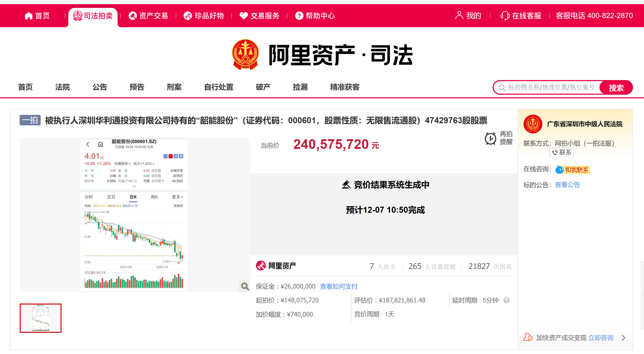Click the 一拍 badge
This screenshot has width=644, height=354.
click(30, 120)
